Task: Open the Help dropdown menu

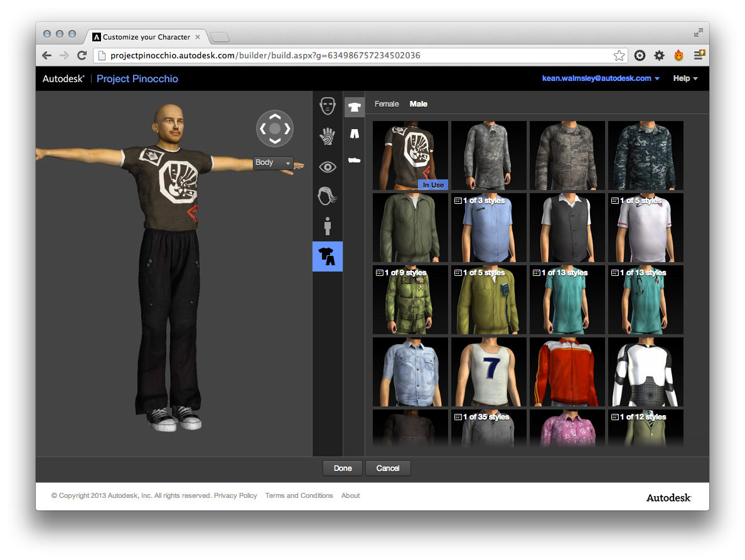Action: (685, 78)
